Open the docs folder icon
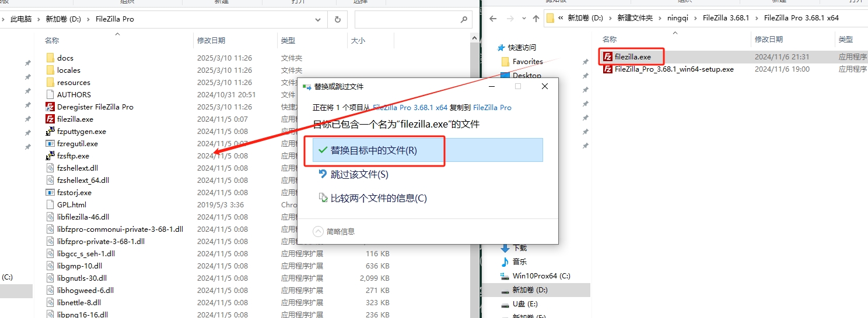 tap(50, 58)
